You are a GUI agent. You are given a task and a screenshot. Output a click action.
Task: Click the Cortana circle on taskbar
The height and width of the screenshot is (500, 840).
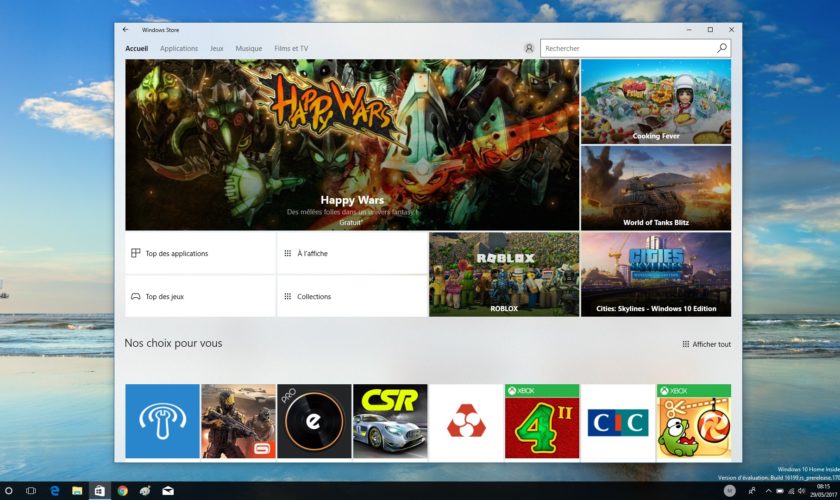[x=9, y=490]
